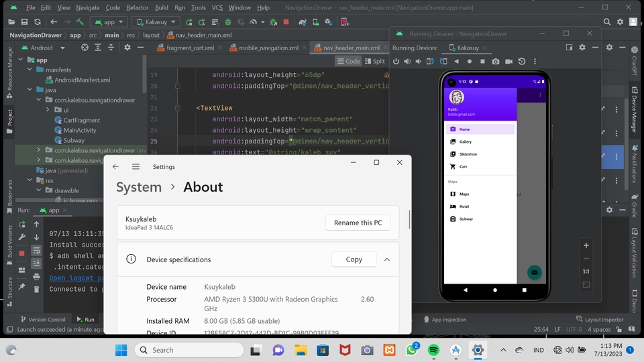
Task: Click the Copy button for device specifications
Action: pyautogui.click(x=354, y=259)
